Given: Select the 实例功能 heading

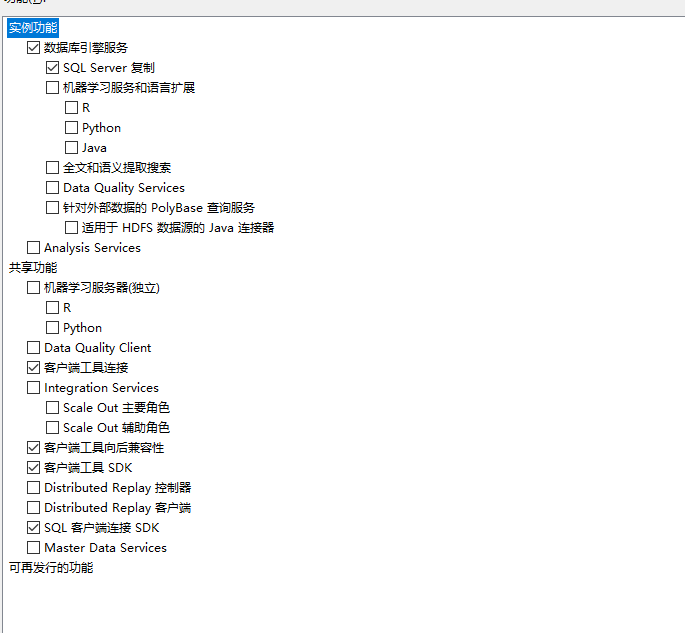Looking at the screenshot, I should point(33,28).
